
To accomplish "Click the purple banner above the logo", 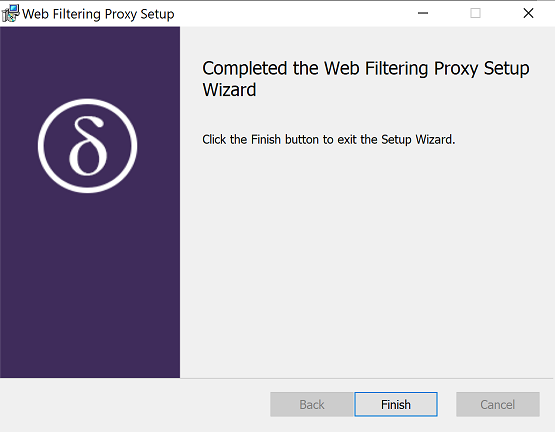I will 90,62.
